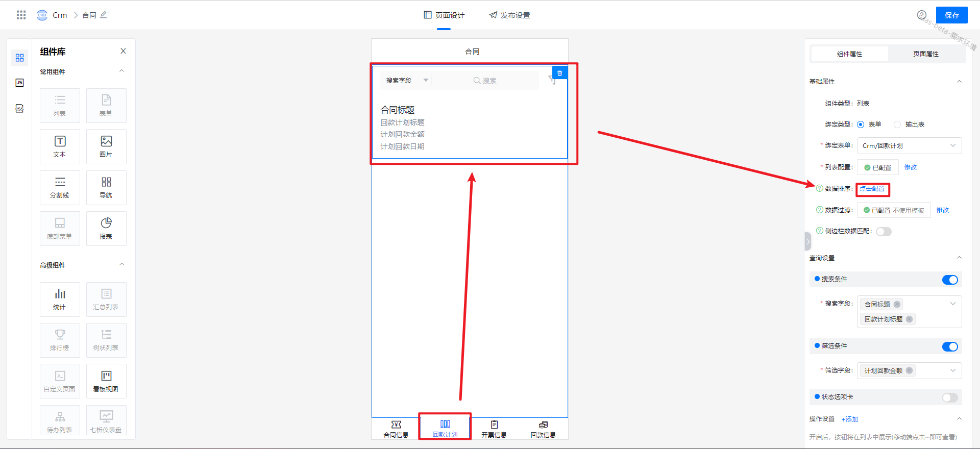Click 点击配置 for 数据排序
Screen dimensions: 980x449
pos(872,189)
